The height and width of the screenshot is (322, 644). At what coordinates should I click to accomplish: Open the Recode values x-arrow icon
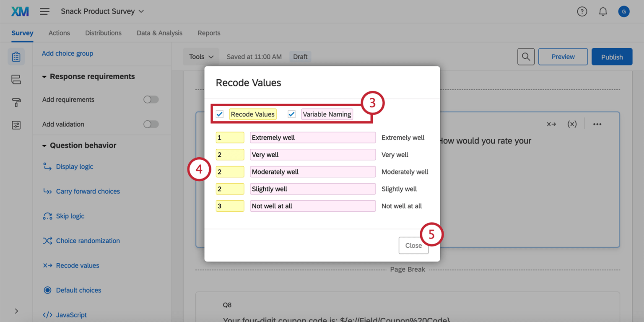pyautogui.click(x=47, y=265)
